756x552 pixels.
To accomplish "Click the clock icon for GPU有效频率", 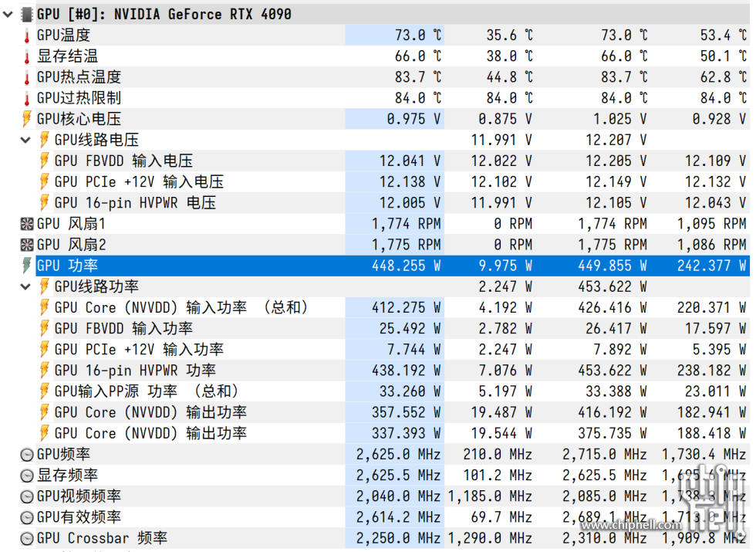I will click(x=27, y=517).
